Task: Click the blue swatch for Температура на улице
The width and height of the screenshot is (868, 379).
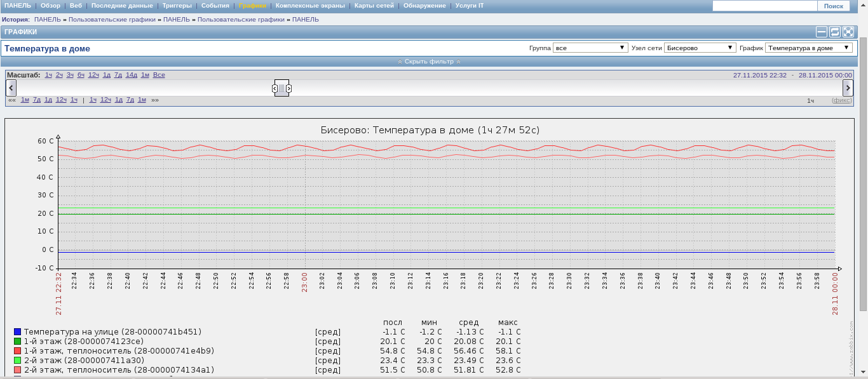Action: tap(18, 331)
